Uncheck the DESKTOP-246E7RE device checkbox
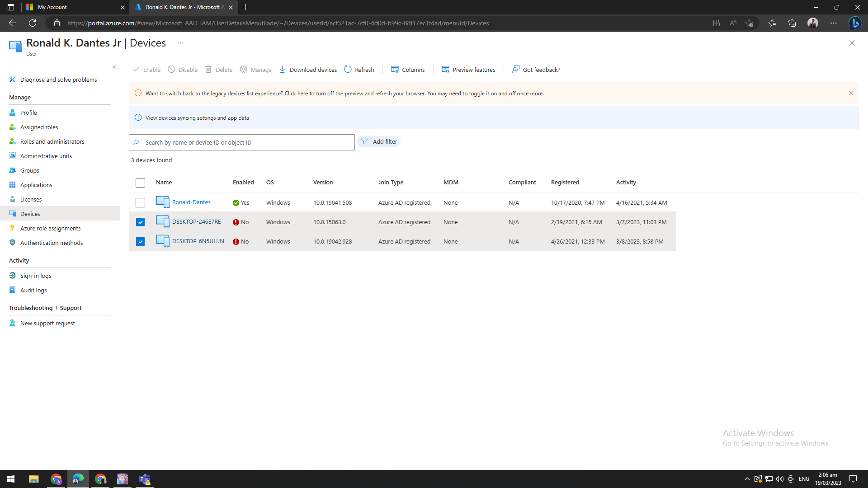The image size is (868, 488). click(140, 222)
